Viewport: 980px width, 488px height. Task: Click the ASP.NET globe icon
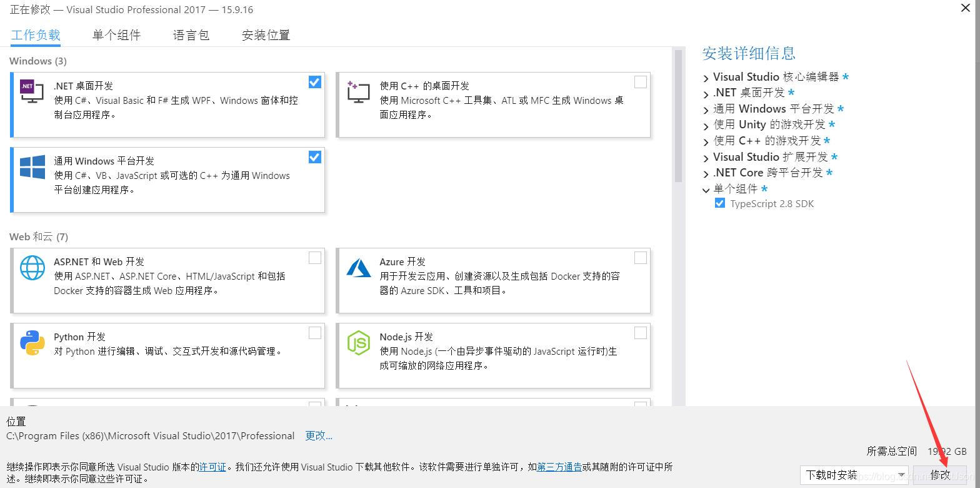click(32, 267)
